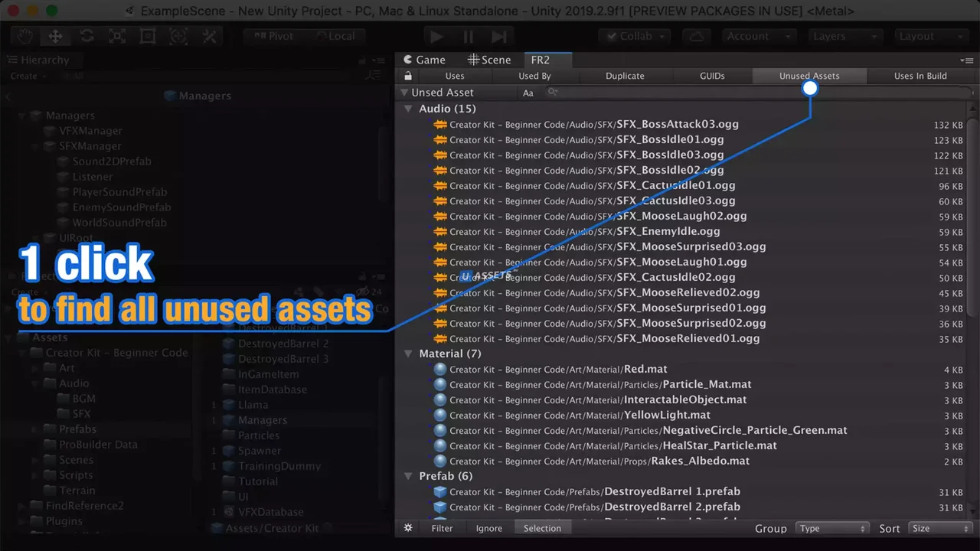The image size is (980, 551).
Task: Open the FR2 settings gear icon
Action: tap(408, 528)
